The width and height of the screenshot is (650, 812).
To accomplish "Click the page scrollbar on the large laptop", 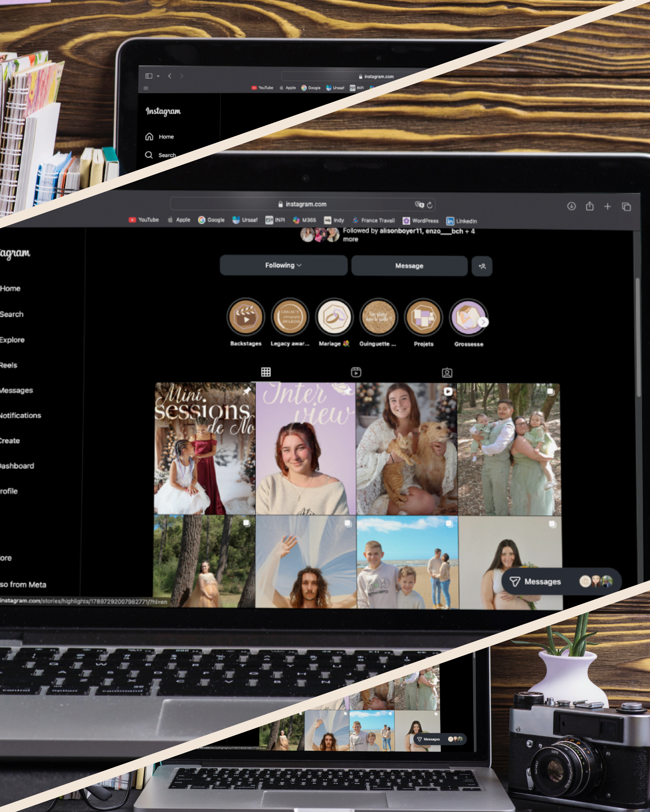I will tap(638, 337).
